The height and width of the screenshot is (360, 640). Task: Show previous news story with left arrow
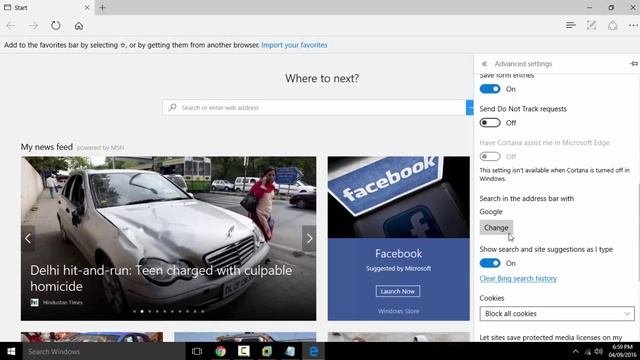[x=28, y=238]
